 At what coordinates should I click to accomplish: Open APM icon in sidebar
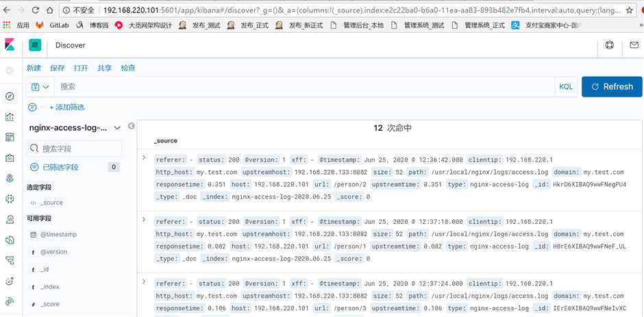coord(10,260)
